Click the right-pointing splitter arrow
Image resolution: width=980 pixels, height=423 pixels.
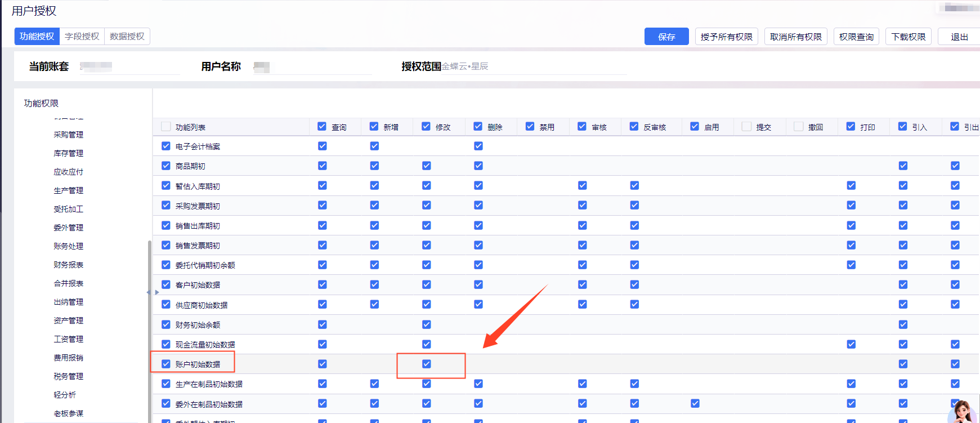pyautogui.click(x=157, y=292)
